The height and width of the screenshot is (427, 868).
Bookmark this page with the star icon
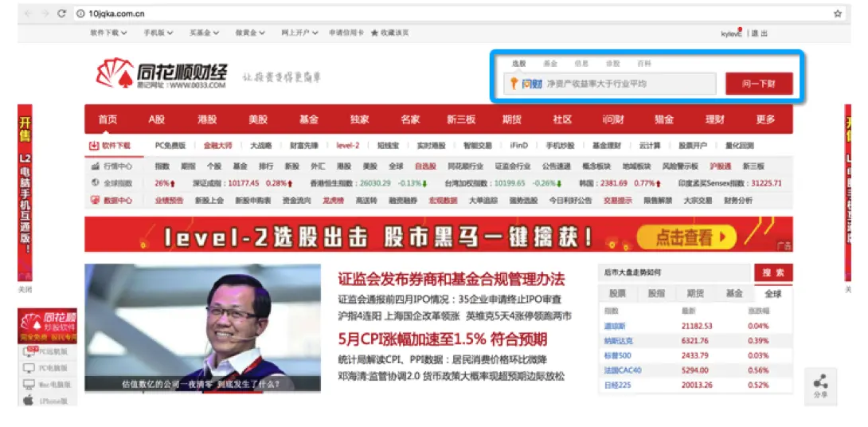click(x=837, y=14)
